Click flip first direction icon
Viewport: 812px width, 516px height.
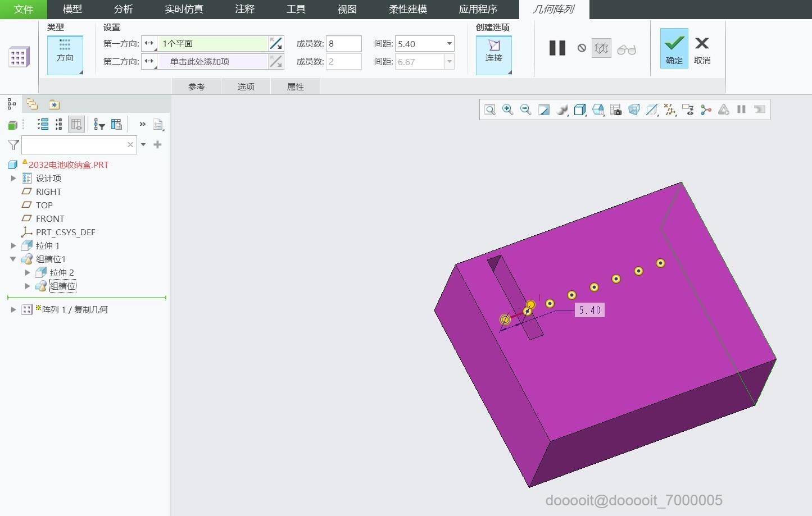[x=276, y=44]
